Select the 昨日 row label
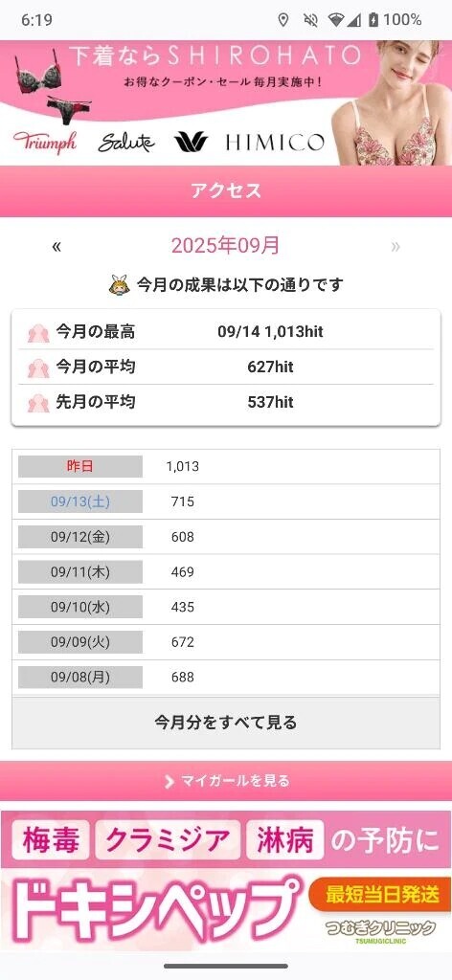The height and width of the screenshot is (980, 452). point(80,466)
